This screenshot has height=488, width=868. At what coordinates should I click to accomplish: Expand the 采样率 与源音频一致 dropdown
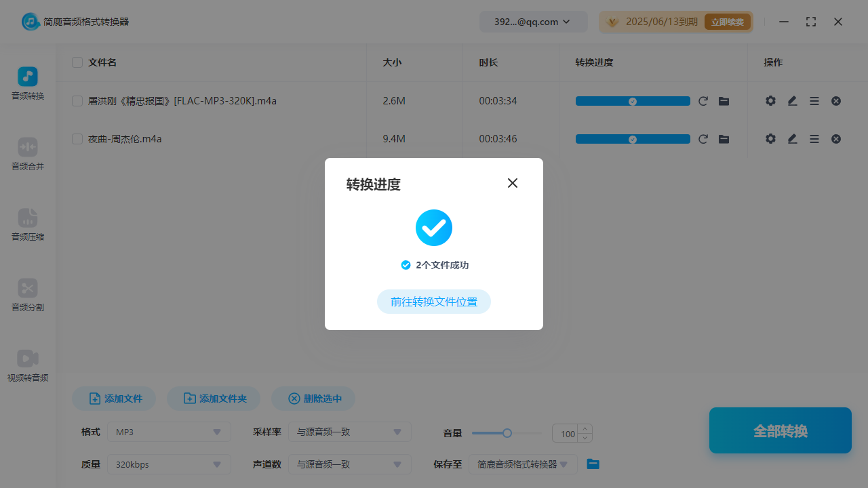(349, 432)
